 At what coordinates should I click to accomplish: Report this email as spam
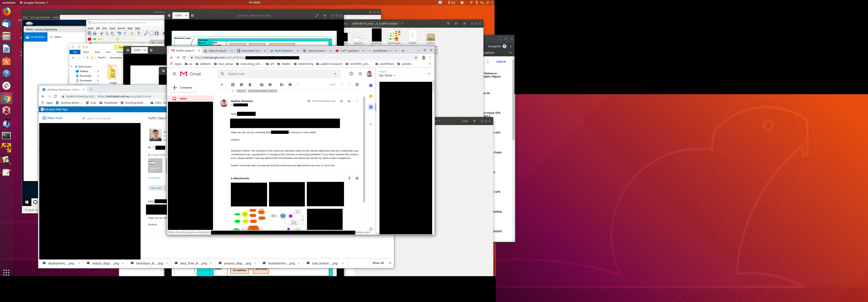(x=241, y=85)
